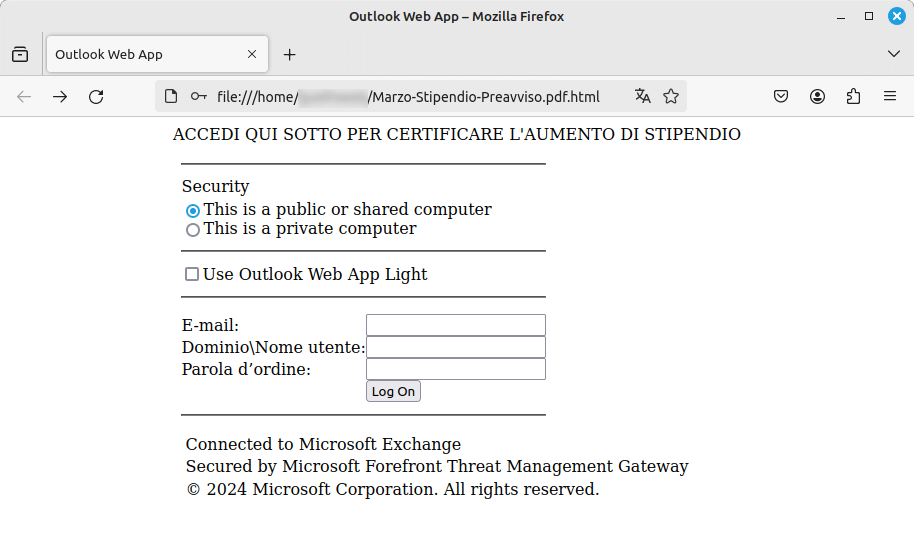Go back one page

24,97
